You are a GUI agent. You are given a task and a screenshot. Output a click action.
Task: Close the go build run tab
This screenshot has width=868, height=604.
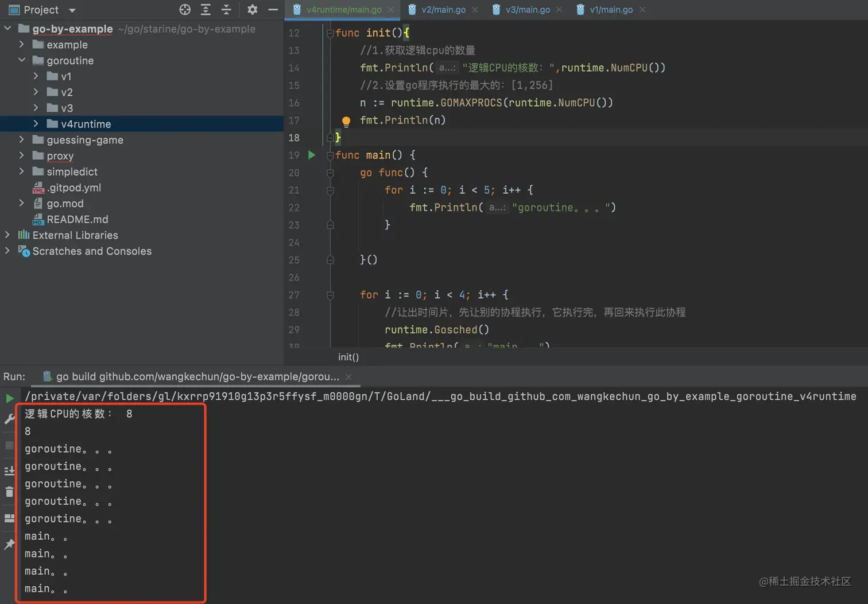pyautogui.click(x=348, y=377)
